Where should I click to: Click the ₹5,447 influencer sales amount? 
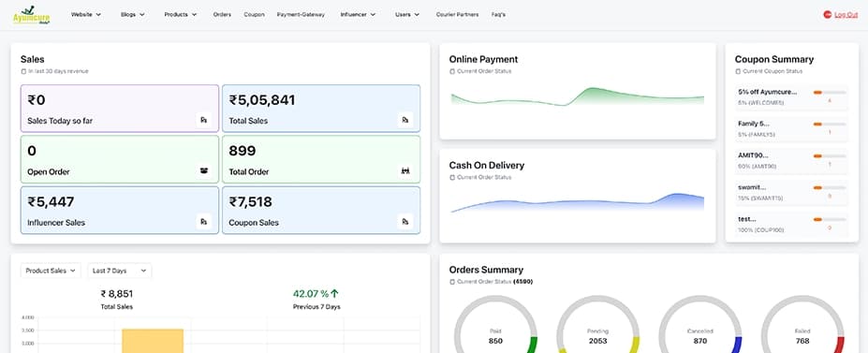pos(51,202)
